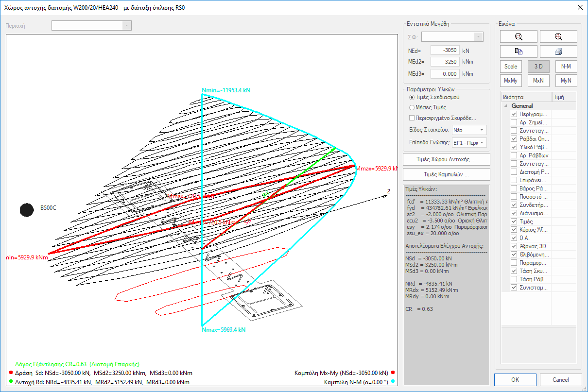Switch to the N-M curve view

pyautogui.click(x=566, y=67)
